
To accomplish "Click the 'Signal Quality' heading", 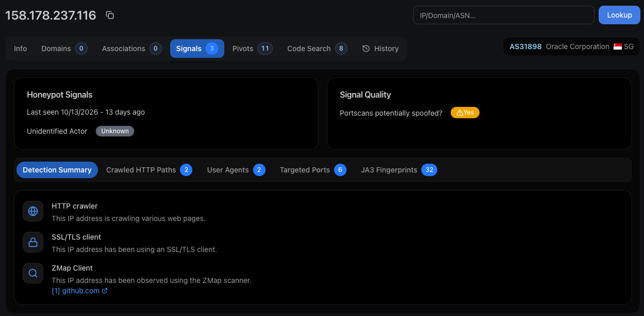I will [x=365, y=94].
